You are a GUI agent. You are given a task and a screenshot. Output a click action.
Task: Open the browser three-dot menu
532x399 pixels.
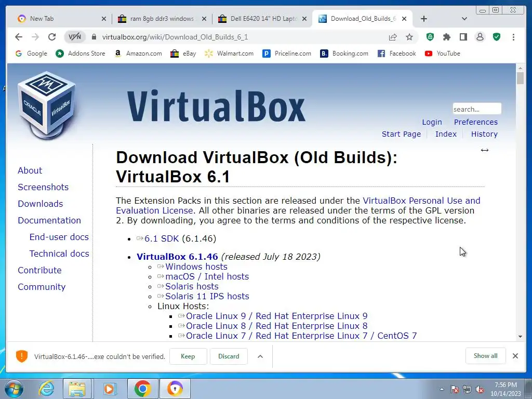tap(513, 37)
